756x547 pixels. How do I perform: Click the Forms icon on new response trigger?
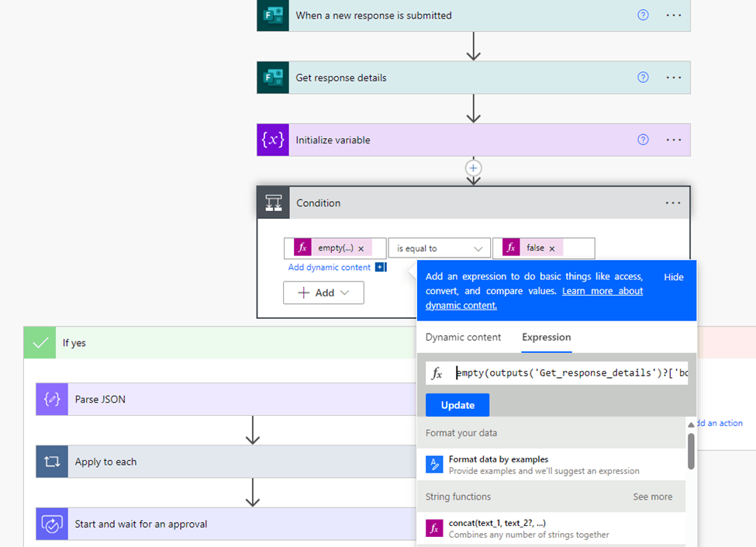click(x=273, y=16)
